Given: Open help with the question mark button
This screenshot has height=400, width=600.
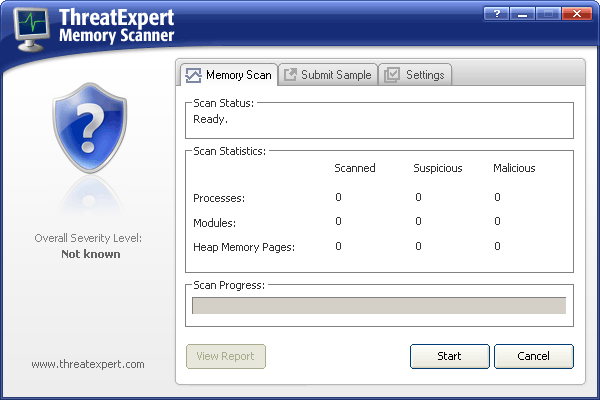Looking at the screenshot, I should [x=496, y=14].
